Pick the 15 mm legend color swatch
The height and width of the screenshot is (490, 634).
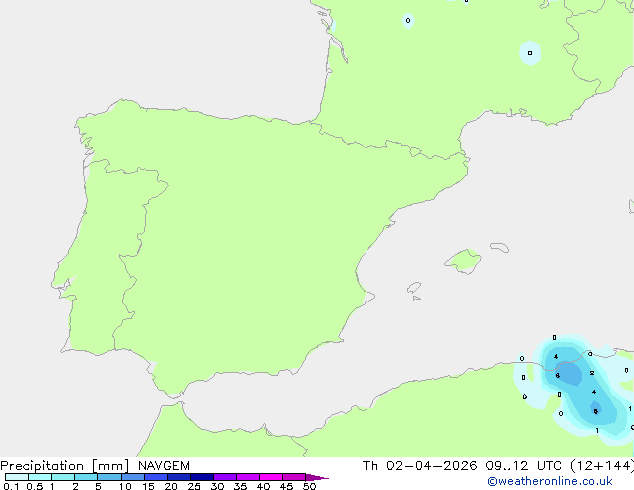click(156, 477)
